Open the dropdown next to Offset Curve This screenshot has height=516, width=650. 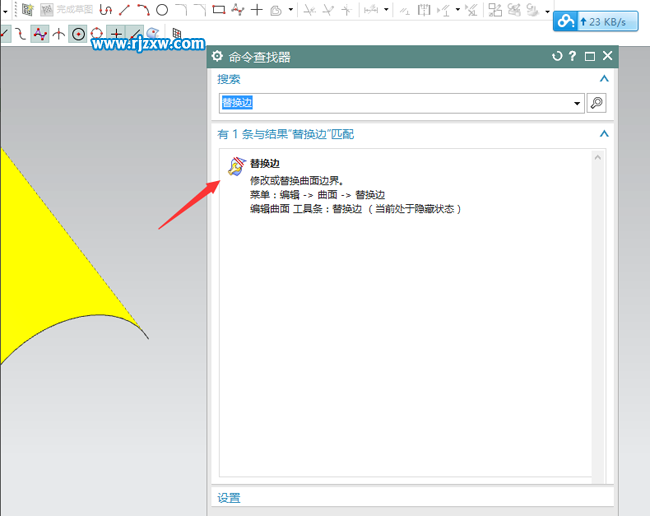291,10
